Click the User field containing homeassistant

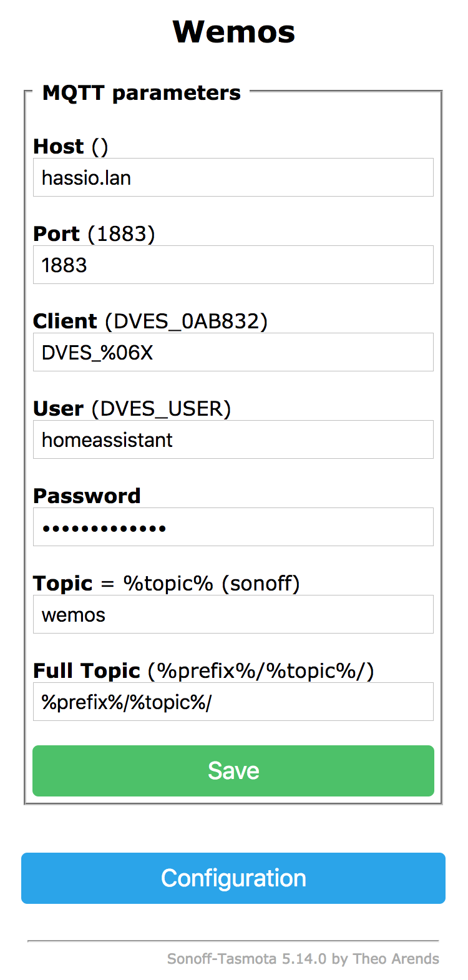tap(233, 440)
